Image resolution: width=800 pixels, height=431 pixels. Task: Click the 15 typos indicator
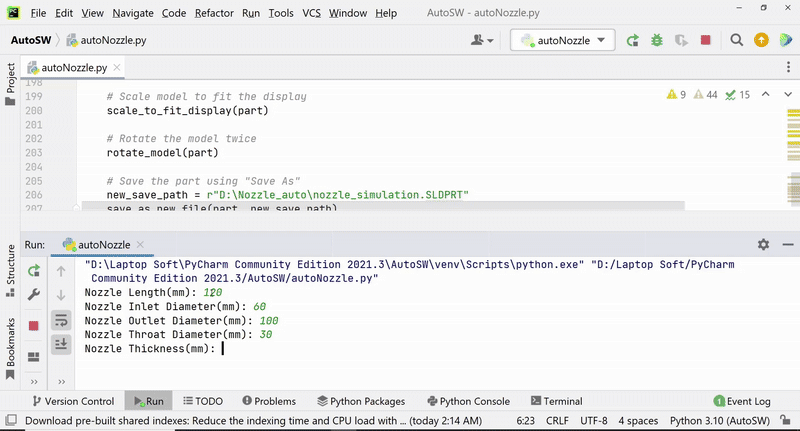(x=738, y=94)
